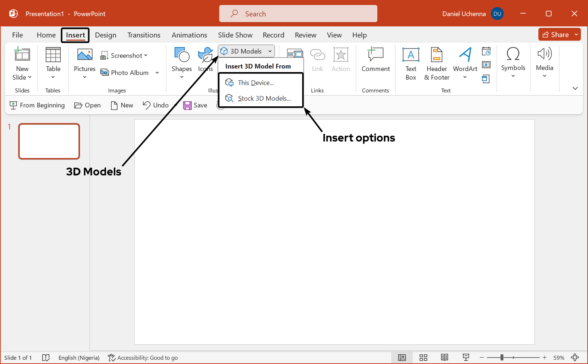Expand the Photo Album dropdown arrow
Screen dimensions: 588x364
(x=157, y=73)
